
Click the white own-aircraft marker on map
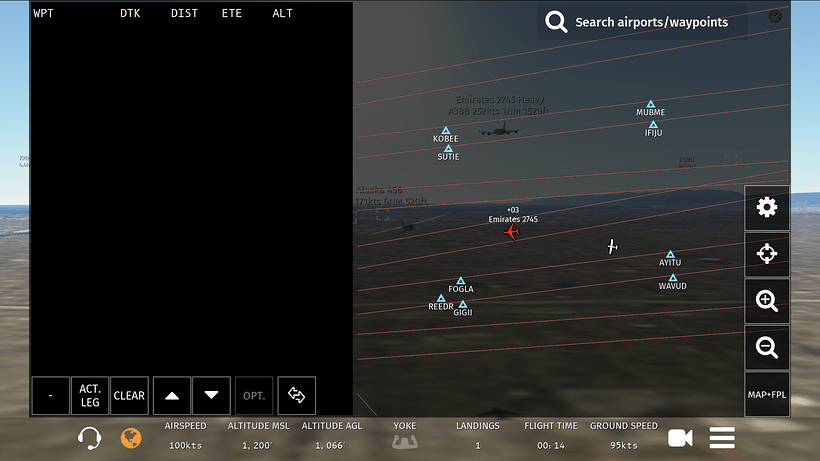point(612,246)
